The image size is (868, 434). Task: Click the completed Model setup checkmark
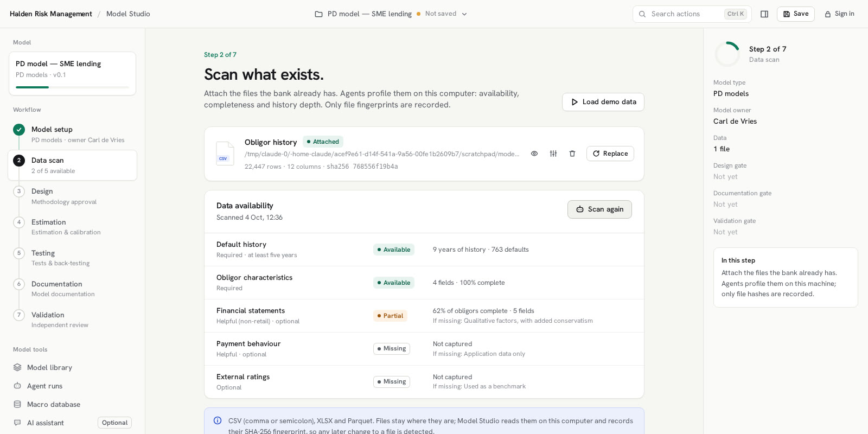coord(19,130)
